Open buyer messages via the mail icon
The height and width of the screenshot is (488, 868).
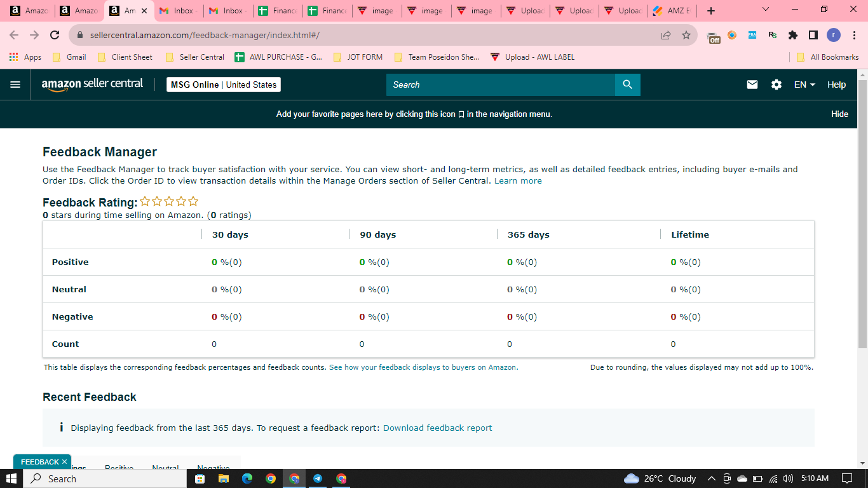tap(752, 85)
